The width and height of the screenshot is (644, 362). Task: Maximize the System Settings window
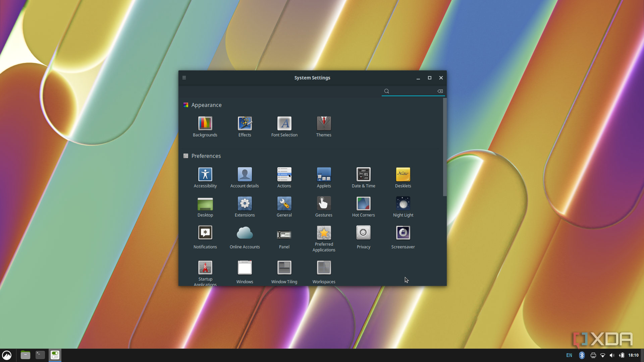click(430, 78)
